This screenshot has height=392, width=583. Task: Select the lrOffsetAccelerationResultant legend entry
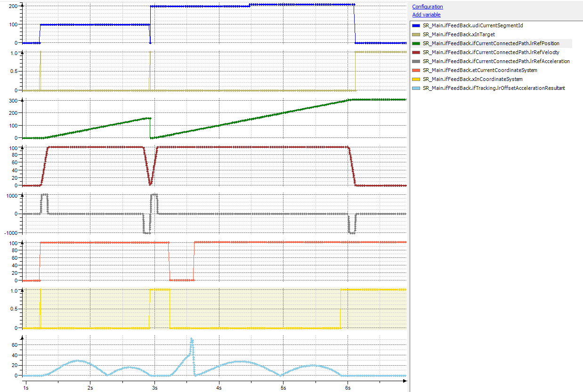pos(494,88)
